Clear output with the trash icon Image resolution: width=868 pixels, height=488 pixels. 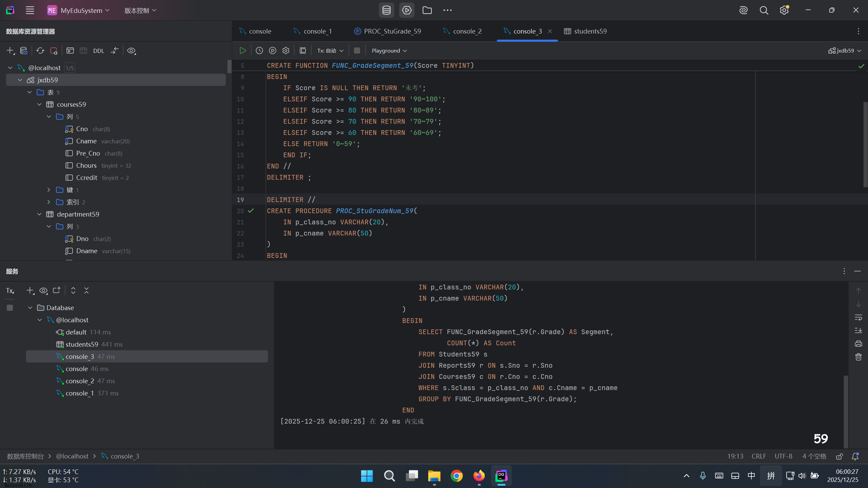(858, 357)
